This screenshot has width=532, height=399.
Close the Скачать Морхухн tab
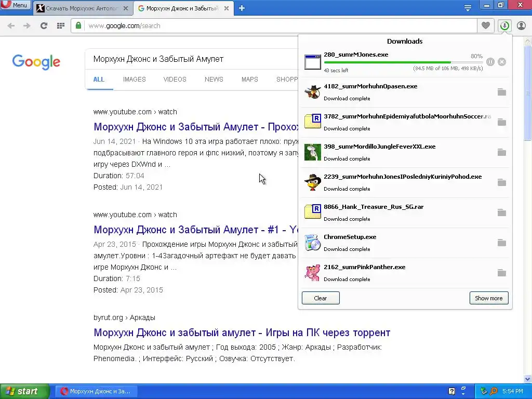pos(126,8)
